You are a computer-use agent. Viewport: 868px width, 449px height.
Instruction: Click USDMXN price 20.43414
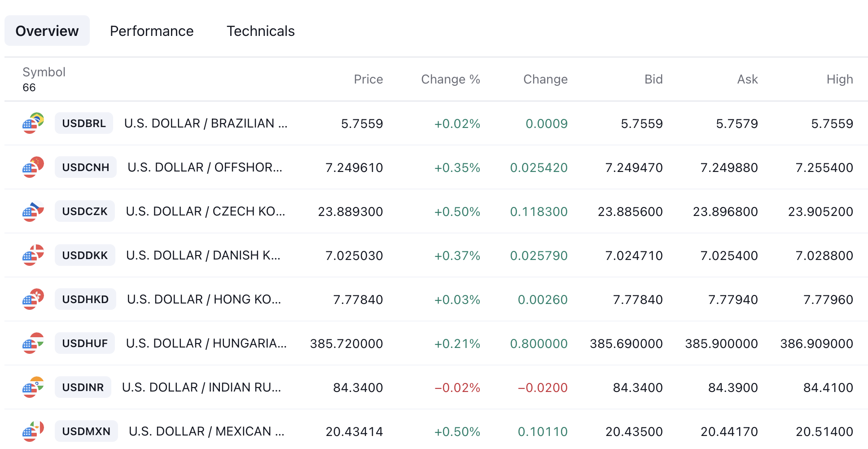coord(355,431)
